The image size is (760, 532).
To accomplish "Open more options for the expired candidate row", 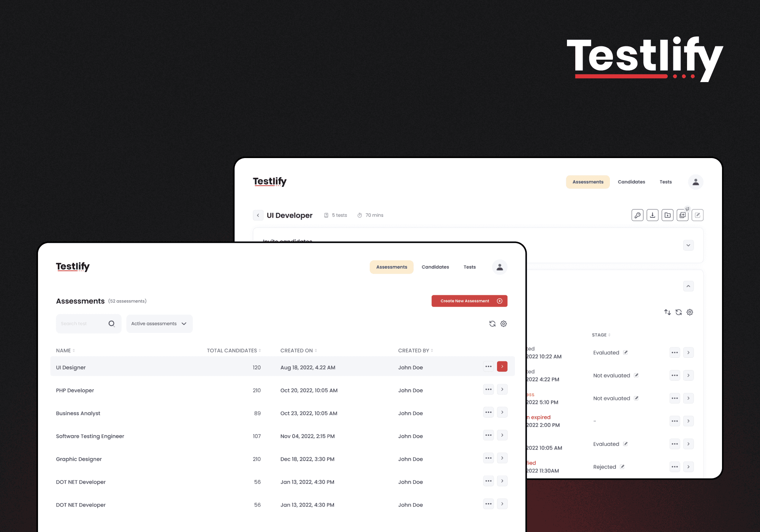I will (675, 421).
